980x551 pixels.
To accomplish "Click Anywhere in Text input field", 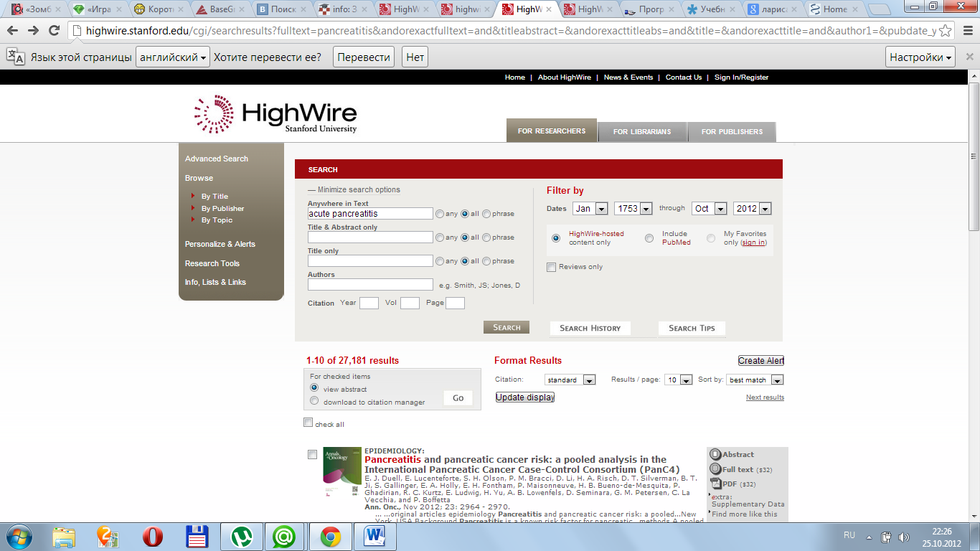I will (x=370, y=214).
